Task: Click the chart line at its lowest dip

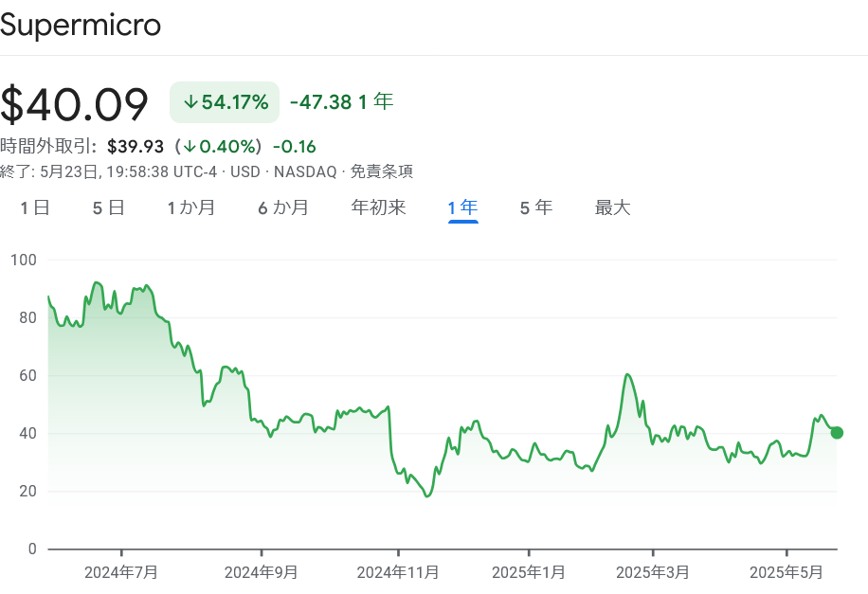Action: pyautogui.click(x=428, y=495)
